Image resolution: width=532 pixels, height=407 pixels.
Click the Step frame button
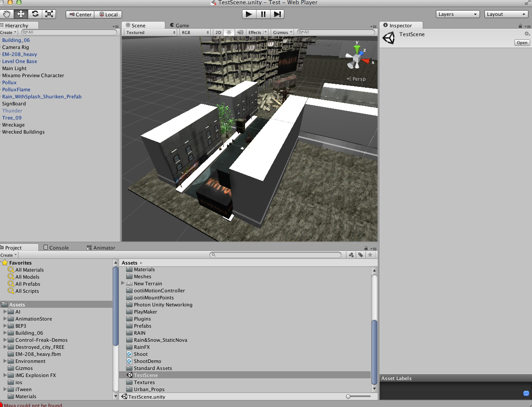[277, 14]
